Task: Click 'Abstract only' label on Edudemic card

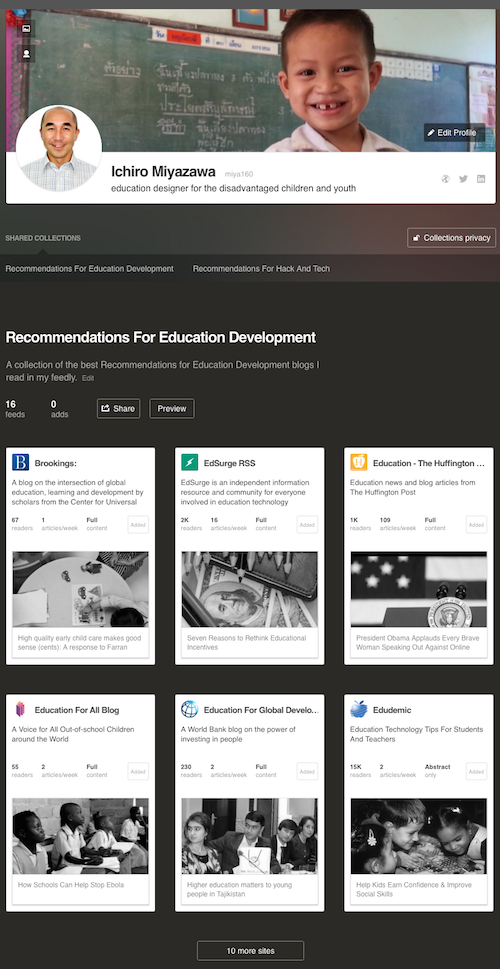Action: (x=438, y=771)
